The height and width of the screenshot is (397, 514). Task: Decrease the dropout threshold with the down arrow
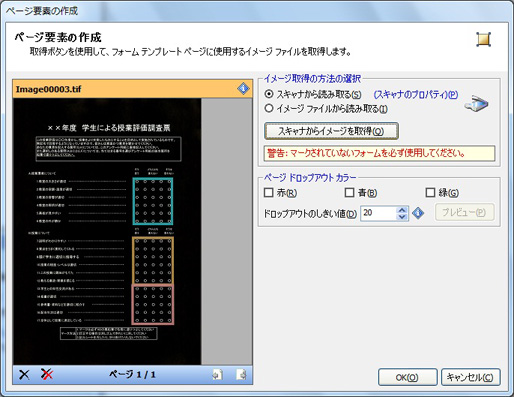coord(402,217)
